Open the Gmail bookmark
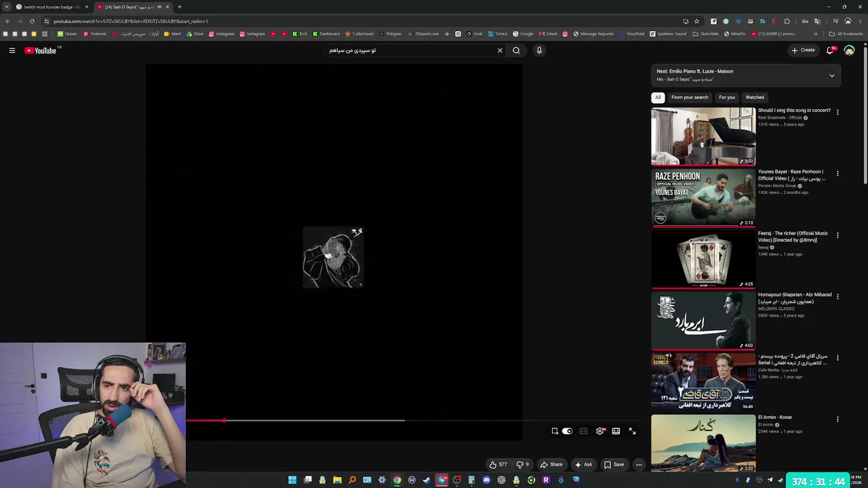 [x=548, y=34]
